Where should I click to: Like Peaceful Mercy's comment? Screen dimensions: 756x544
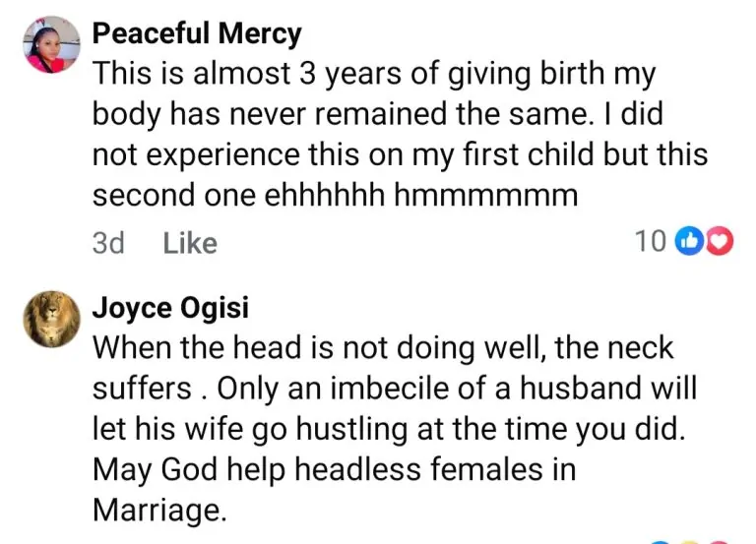point(190,242)
